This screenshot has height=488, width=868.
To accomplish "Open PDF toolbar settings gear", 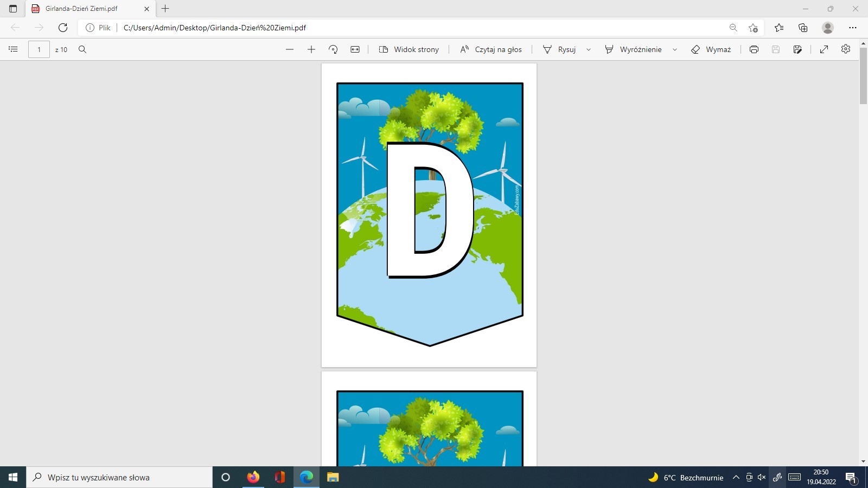I will pos(846,49).
